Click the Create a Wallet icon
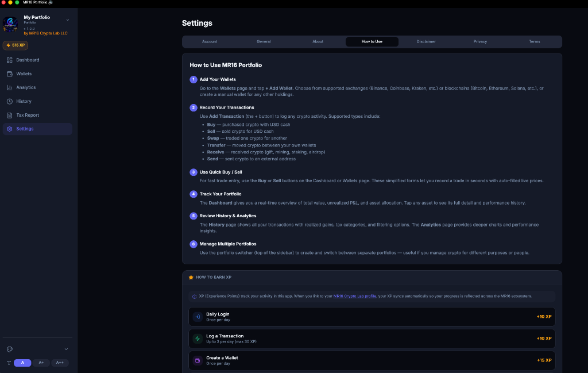The width and height of the screenshot is (588, 373). (x=198, y=360)
